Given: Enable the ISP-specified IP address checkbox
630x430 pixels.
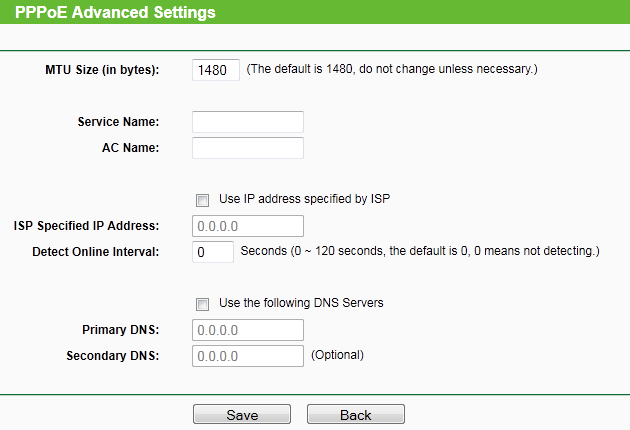Looking at the screenshot, I should pyautogui.click(x=203, y=200).
